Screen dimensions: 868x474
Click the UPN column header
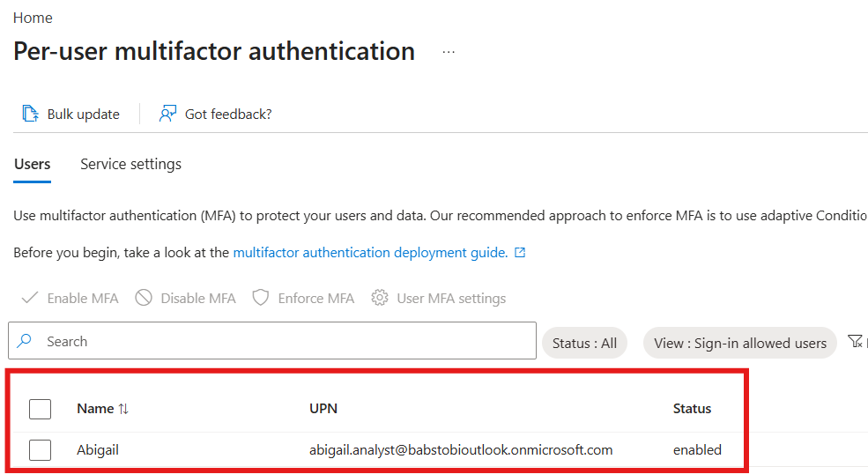[323, 409]
